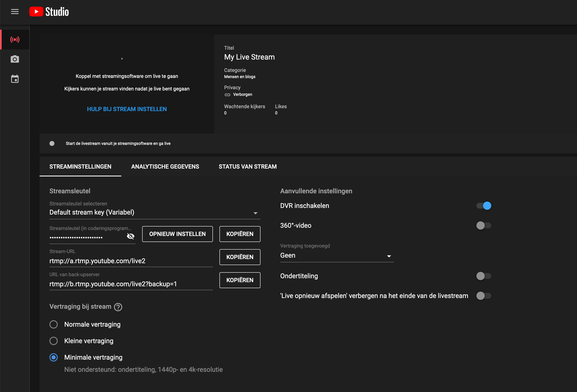Viewport: 577px width, 392px height.
Task: Open the Vertraging toegevoegd dropdown
Action: click(x=337, y=256)
